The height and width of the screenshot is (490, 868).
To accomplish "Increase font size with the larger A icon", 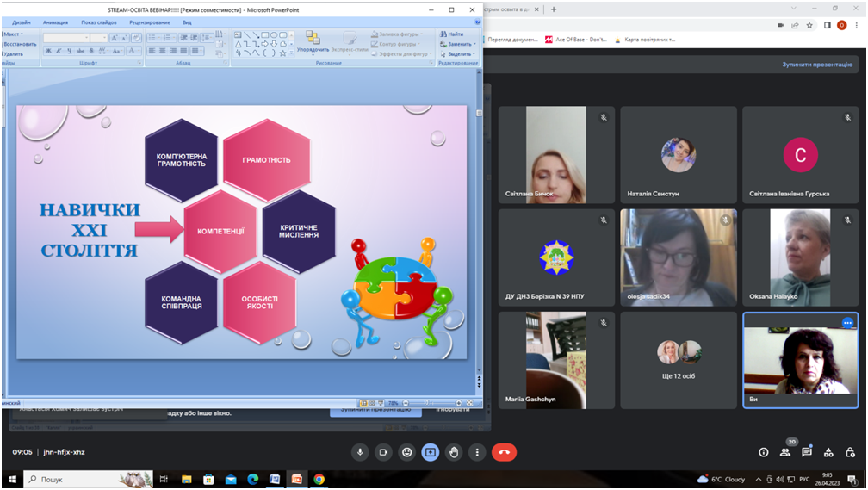I will [114, 38].
